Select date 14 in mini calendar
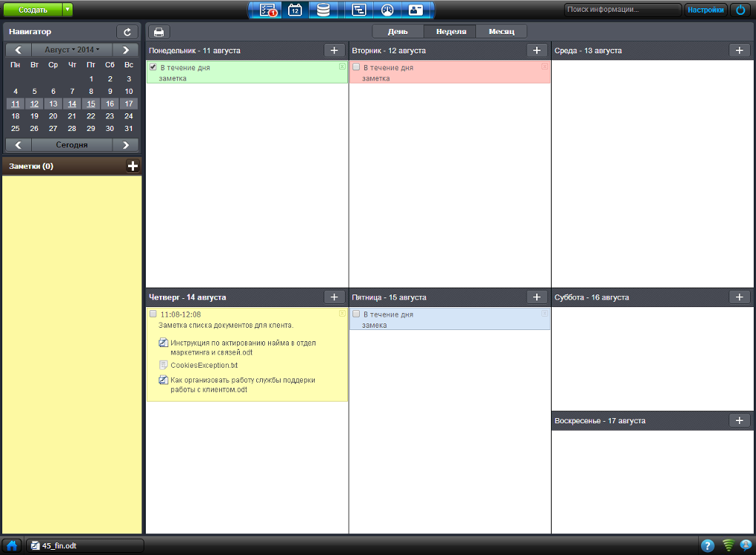Image resolution: width=756 pixels, height=555 pixels. (72, 104)
